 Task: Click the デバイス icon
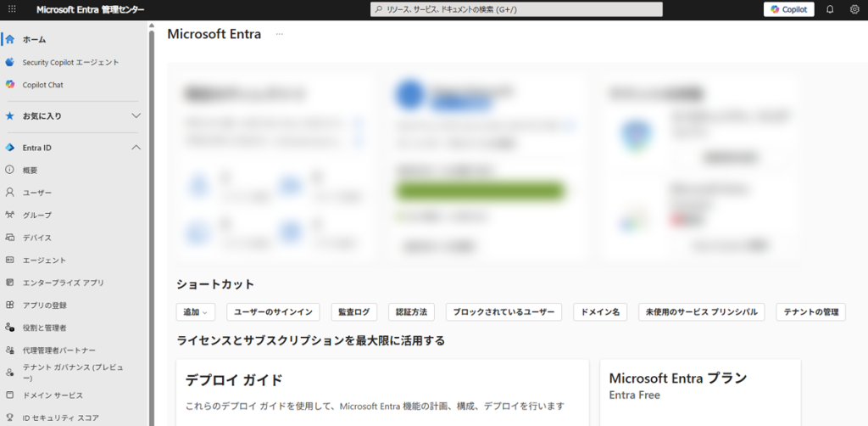pyautogui.click(x=10, y=238)
